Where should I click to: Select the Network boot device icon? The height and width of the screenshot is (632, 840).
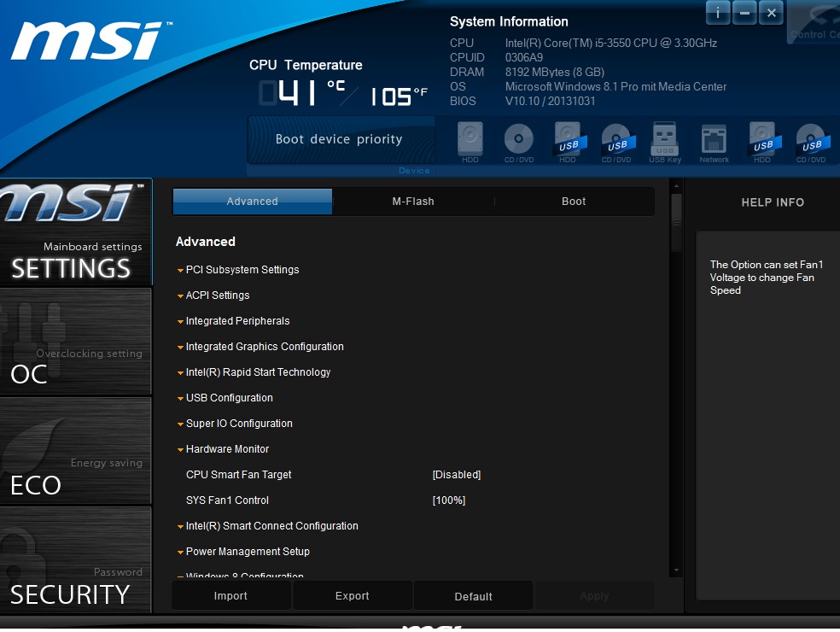(x=714, y=142)
